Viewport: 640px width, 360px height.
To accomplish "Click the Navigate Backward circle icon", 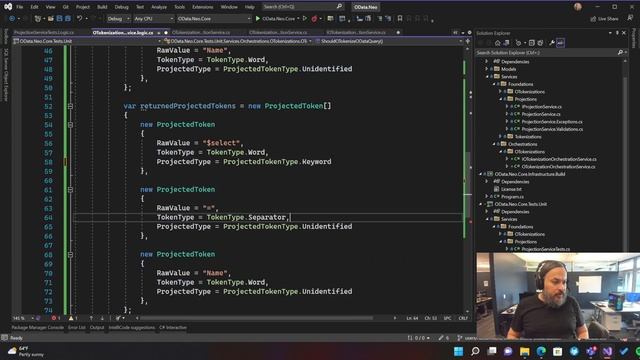I will 12,18.
